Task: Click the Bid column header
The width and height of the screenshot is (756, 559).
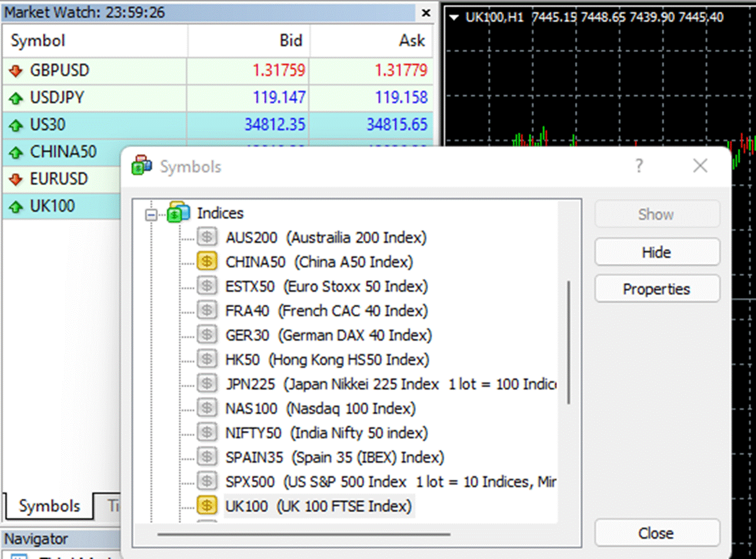Action: click(x=249, y=41)
